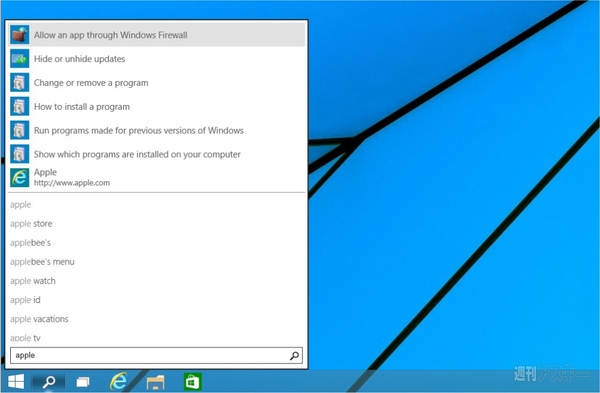Click Internet Explorer icon beside Apple result
600x393 pixels.
pyautogui.click(x=20, y=178)
